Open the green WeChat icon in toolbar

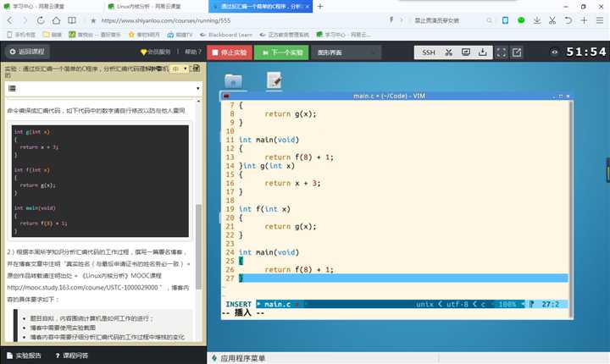tap(521, 20)
